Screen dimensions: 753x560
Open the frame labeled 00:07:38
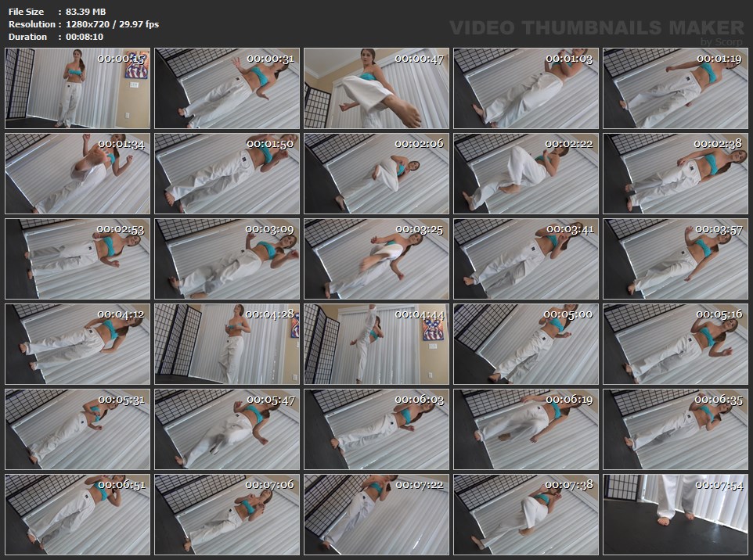click(x=526, y=515)
